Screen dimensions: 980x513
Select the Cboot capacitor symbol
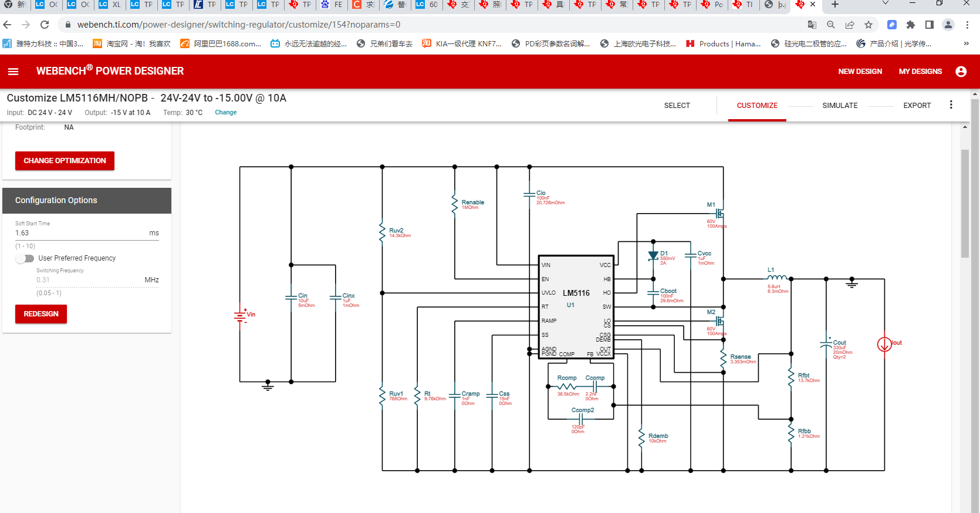click(x=653, y=293)
